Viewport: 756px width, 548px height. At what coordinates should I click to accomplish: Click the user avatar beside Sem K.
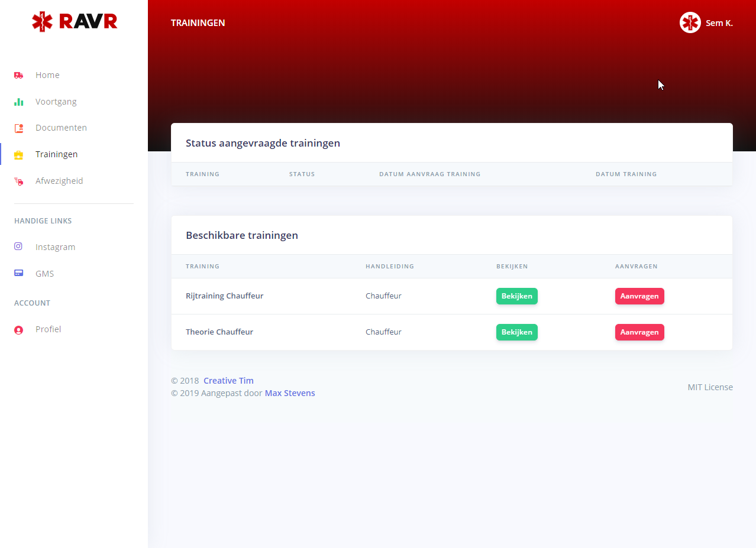click(x=690, y=23)
